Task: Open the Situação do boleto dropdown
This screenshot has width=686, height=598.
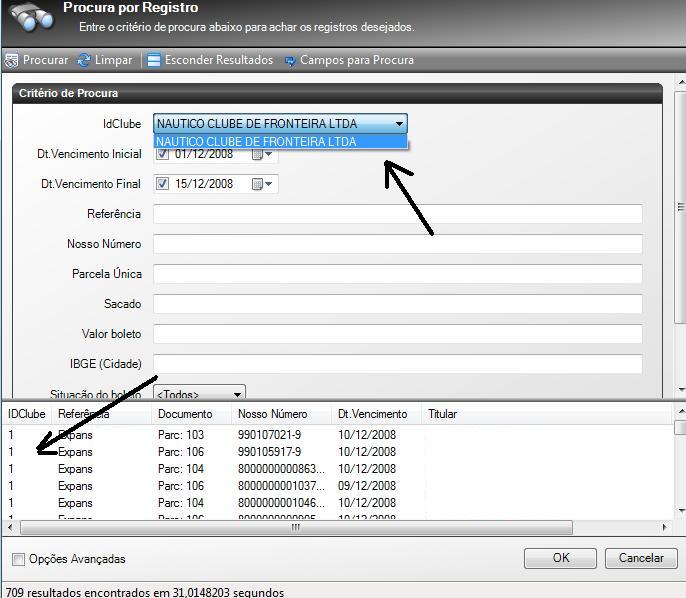Action: coord(236,394)
